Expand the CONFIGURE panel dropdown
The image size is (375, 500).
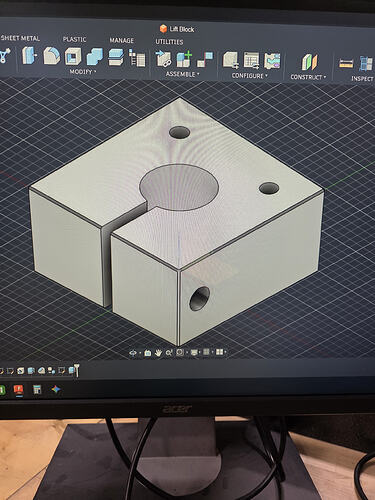point(250,76)
